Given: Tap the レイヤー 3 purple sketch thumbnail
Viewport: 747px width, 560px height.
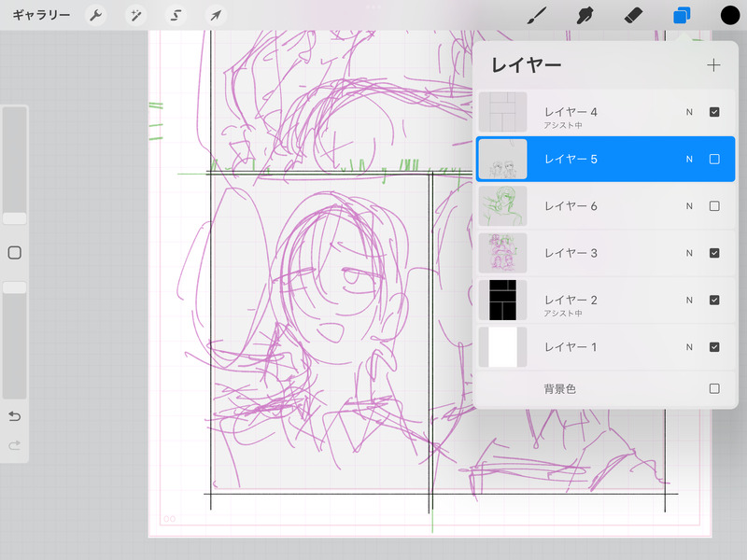Looking at the screenshot, I should [x=502, y=253].
